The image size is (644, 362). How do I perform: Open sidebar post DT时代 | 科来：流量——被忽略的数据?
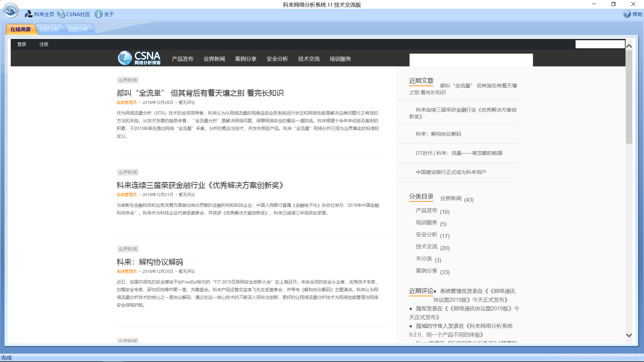pos(459,153)
